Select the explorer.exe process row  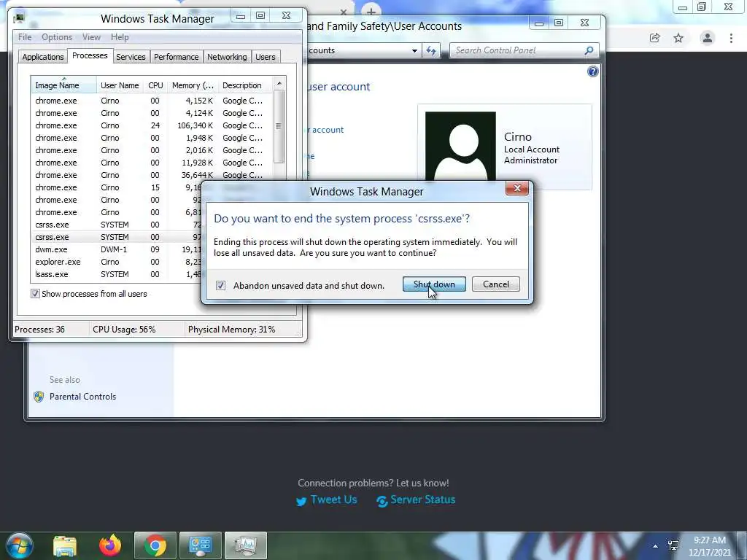(x=117, y=262)
